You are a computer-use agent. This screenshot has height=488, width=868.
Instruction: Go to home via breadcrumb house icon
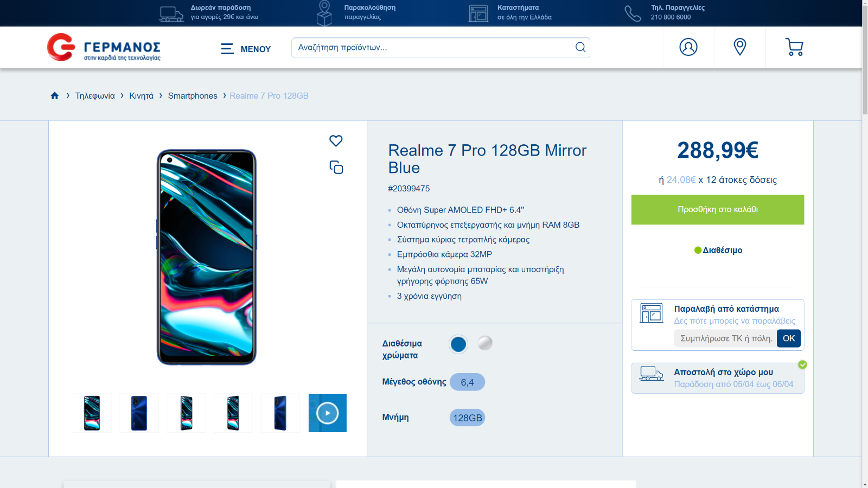[x=55, y=95]
